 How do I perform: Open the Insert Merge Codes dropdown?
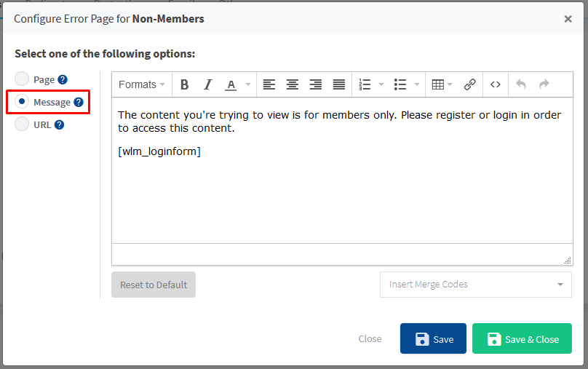pos(476,285)
